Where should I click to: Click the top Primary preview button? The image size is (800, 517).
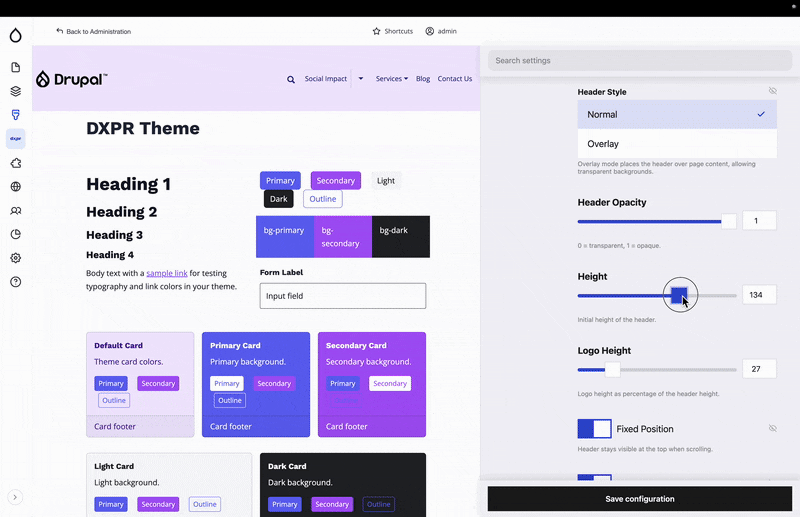280,181
